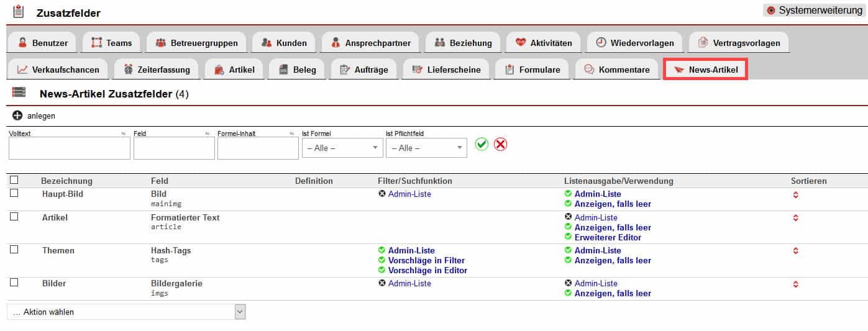Image resolution: width=868 pixels, height=331 pixels.
Task: Click the red X reset filter icon
Action: pyautogui.click(x=500, y=144)
